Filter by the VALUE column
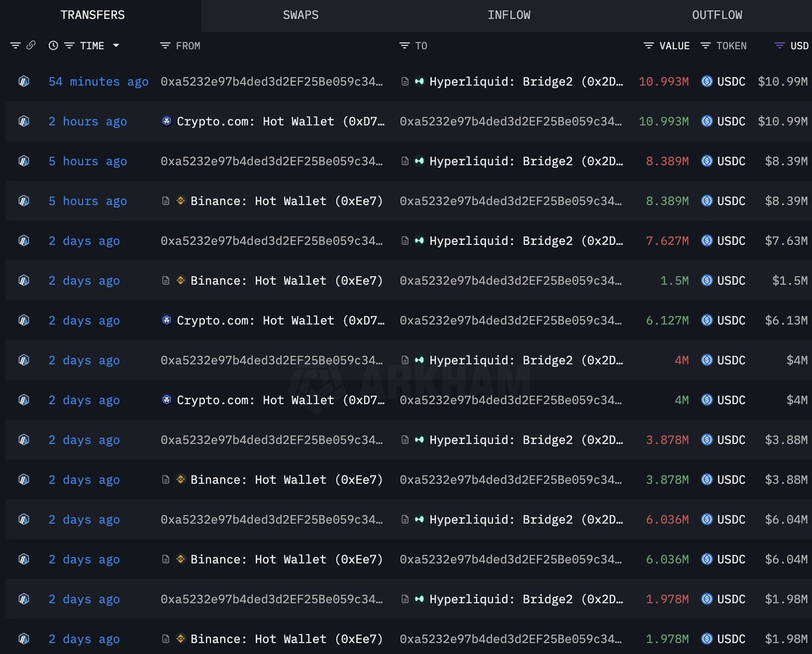Screen dimensions: 812x654 (648, 45)
